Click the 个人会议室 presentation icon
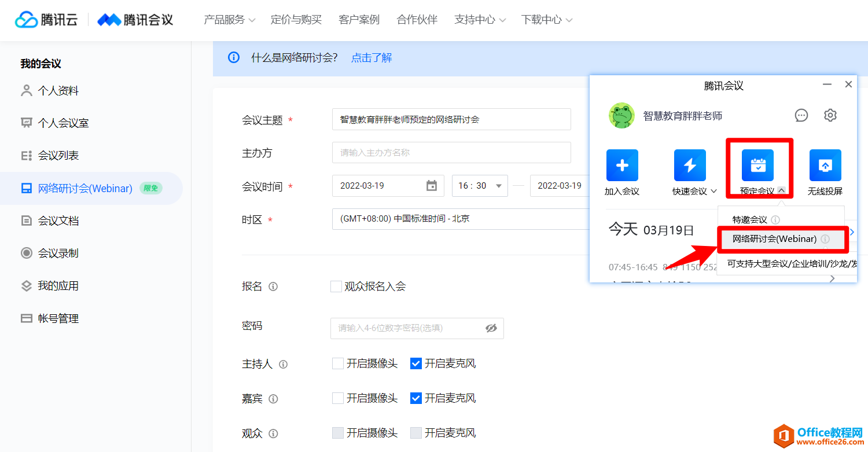The width and height of the screenshot is (868, 452). point(26,123)
